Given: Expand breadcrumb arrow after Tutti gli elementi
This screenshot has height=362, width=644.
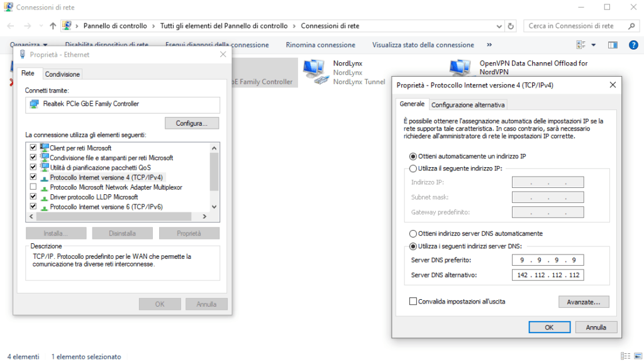Looking at the screenshot, I should click(294, 26).
